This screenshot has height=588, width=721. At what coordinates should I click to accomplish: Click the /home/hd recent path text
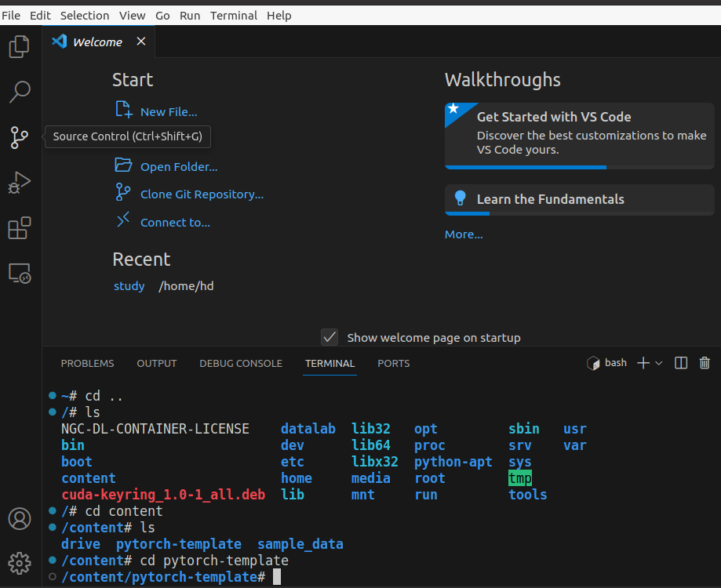pos(186,285)
